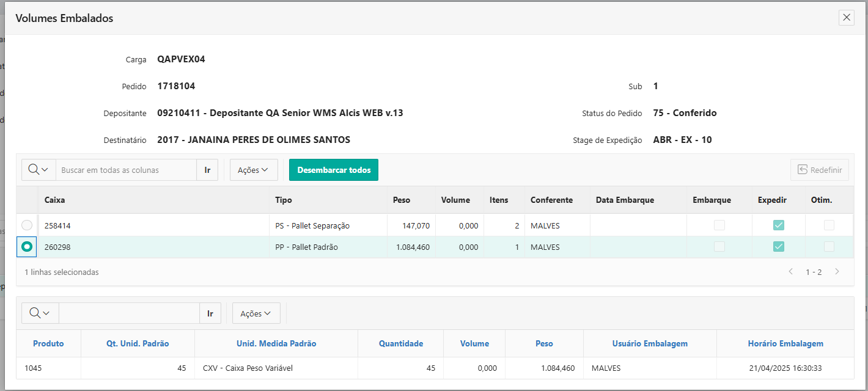Click the Caixa column header
The height and width of the screenshot is (391, 868).
click(55, 200)
